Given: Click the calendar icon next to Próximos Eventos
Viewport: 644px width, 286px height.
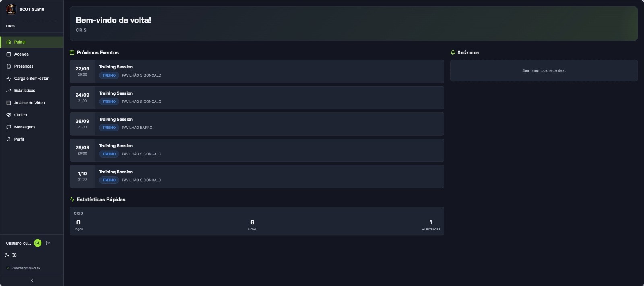Looking at the screenshot, I should click(x=72, y=52).
